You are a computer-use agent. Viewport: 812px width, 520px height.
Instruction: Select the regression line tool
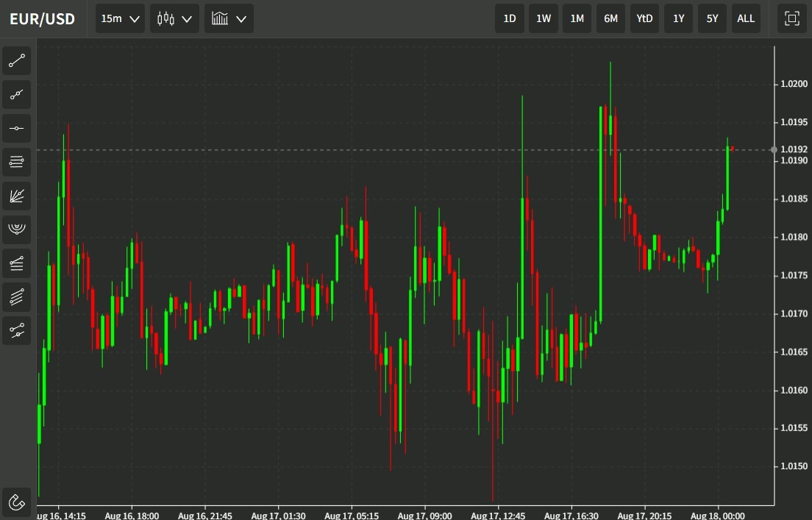pos(17,330)
